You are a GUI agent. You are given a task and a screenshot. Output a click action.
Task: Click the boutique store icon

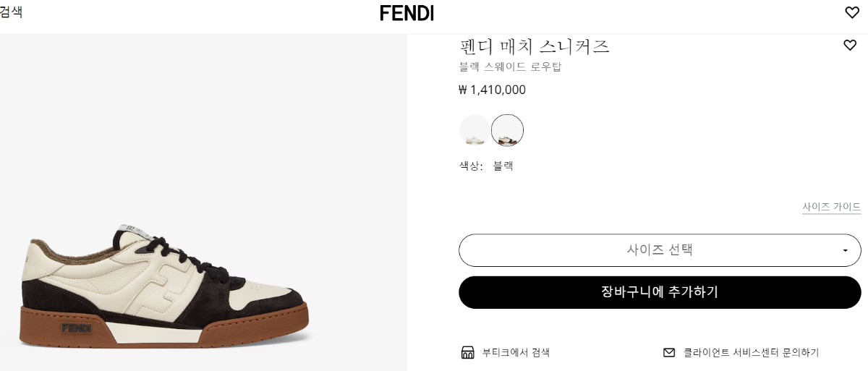tap(467, 353)
